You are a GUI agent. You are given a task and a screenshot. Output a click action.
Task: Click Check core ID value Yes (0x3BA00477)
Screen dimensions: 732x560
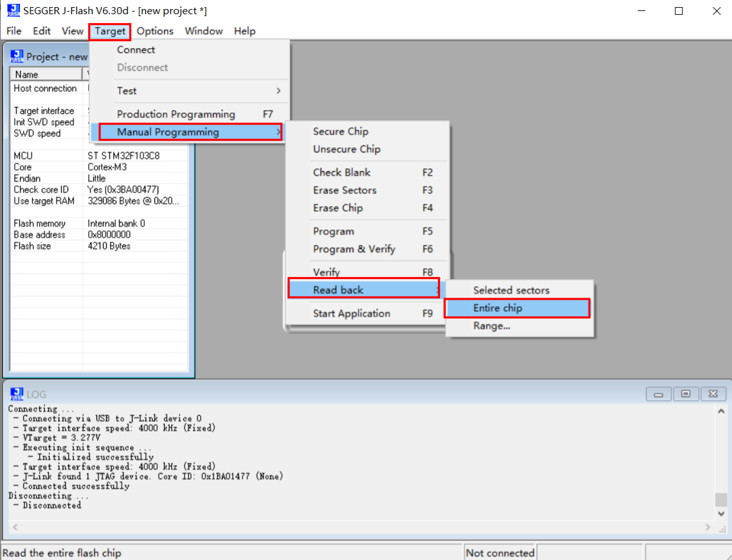point(124,190)
